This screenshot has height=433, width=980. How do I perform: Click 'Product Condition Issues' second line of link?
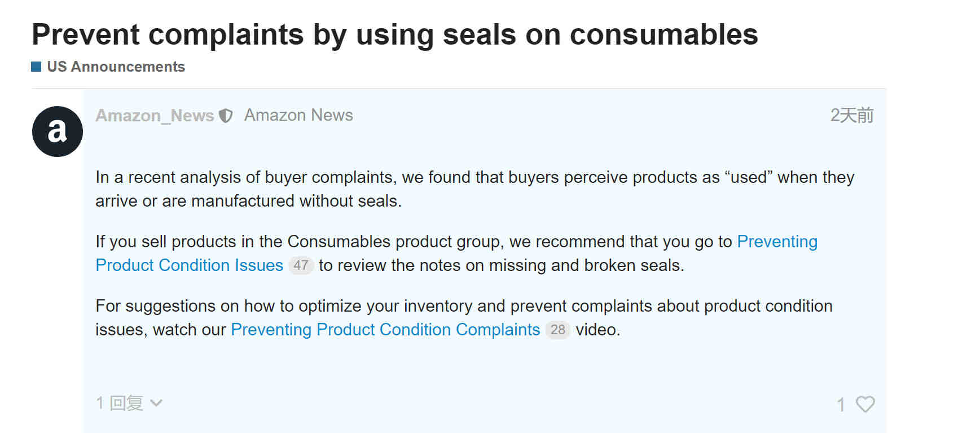point(189,265)
